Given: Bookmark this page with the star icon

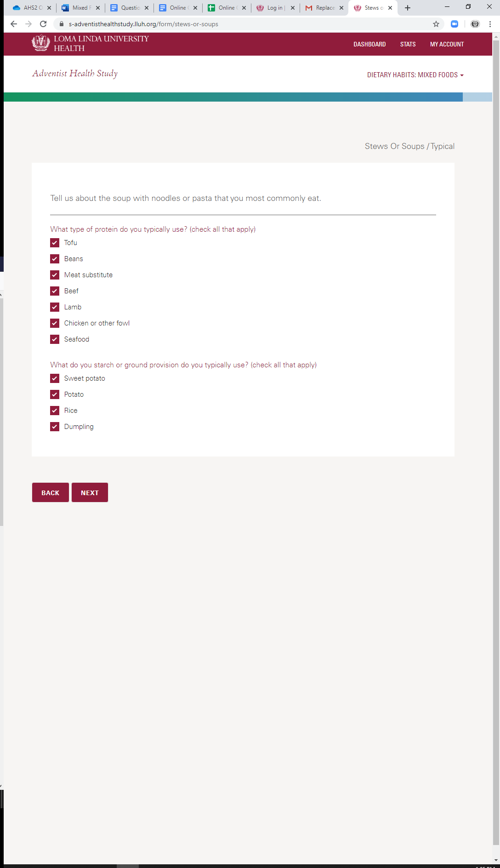Looking at the screenshot, I should (x=436, y=24).
